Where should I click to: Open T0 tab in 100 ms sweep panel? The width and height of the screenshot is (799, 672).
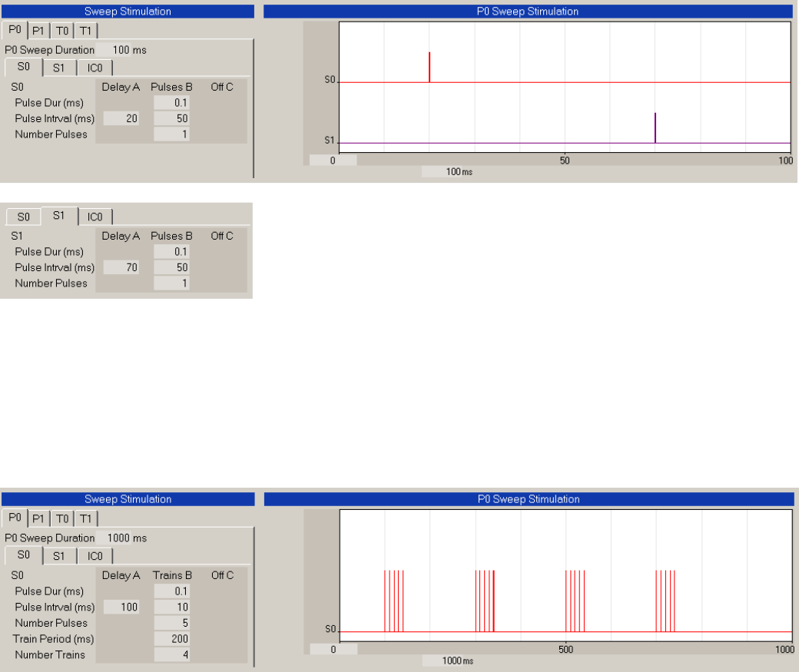(x=63, y=31)
